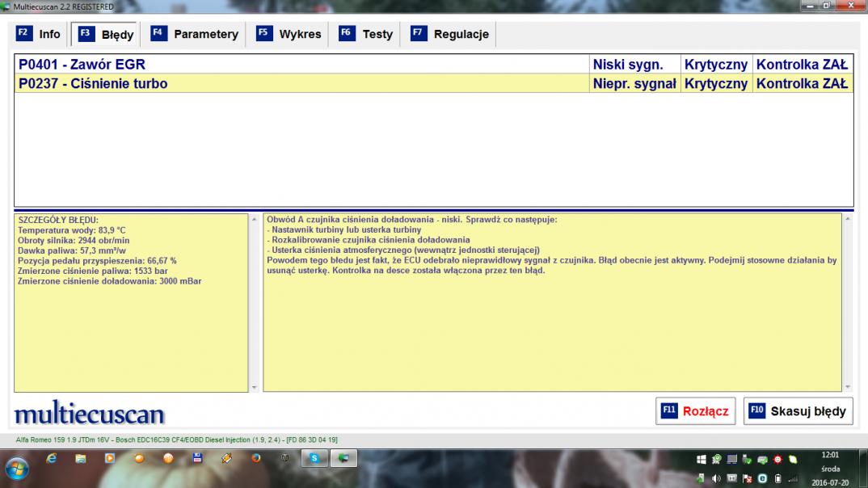Switch to Skype in the taskbar
The width and height of the screenshot is (868, 488).
coord(314,458)
